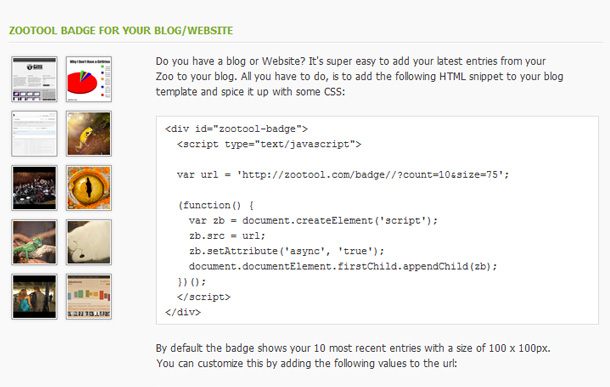Open the website layout thumbnail with dark header
610x387 pixels.
tap(34, 79)
